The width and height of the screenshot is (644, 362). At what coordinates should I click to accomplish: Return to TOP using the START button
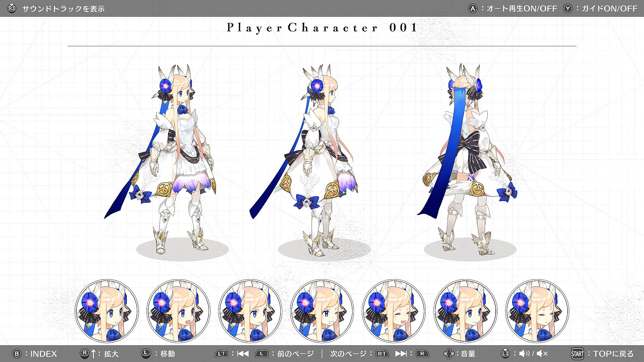577,354
